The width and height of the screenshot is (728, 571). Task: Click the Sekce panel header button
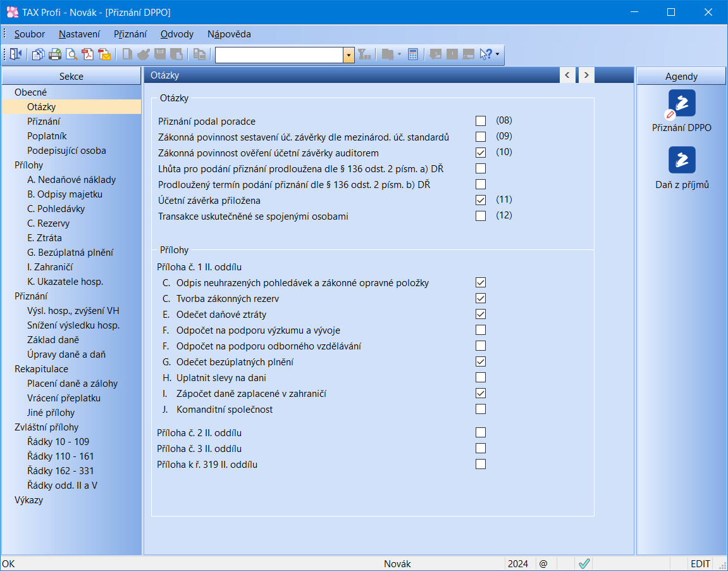click(x=71, y=76)
